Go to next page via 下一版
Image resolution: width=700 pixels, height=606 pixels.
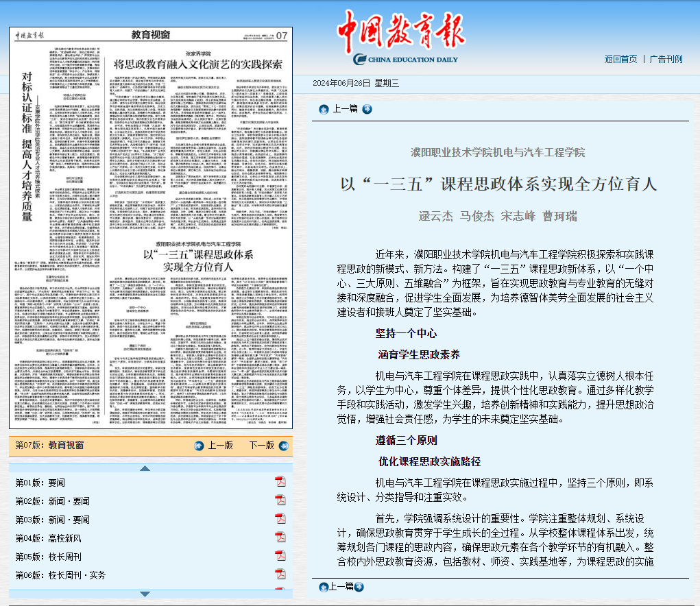(262, 446)
